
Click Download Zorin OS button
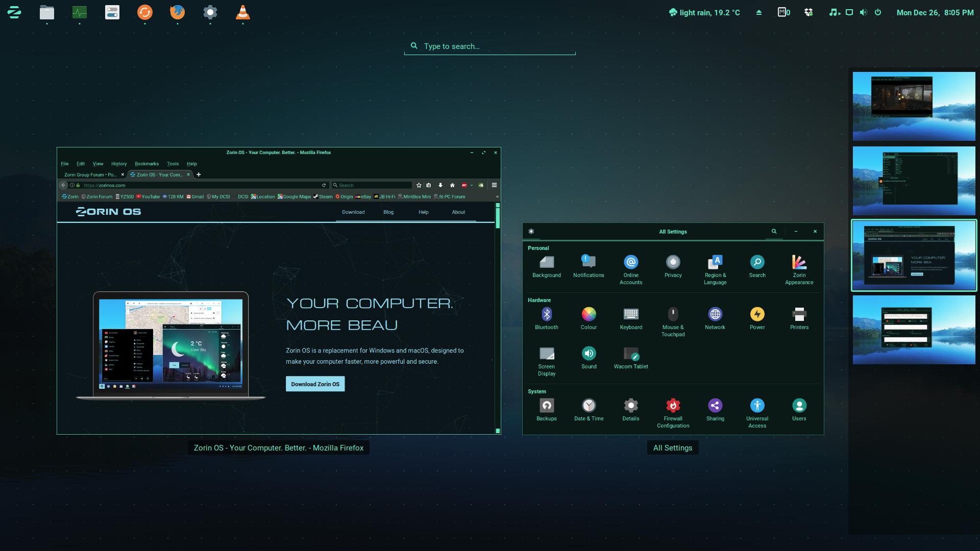click(x=315, y=384)
